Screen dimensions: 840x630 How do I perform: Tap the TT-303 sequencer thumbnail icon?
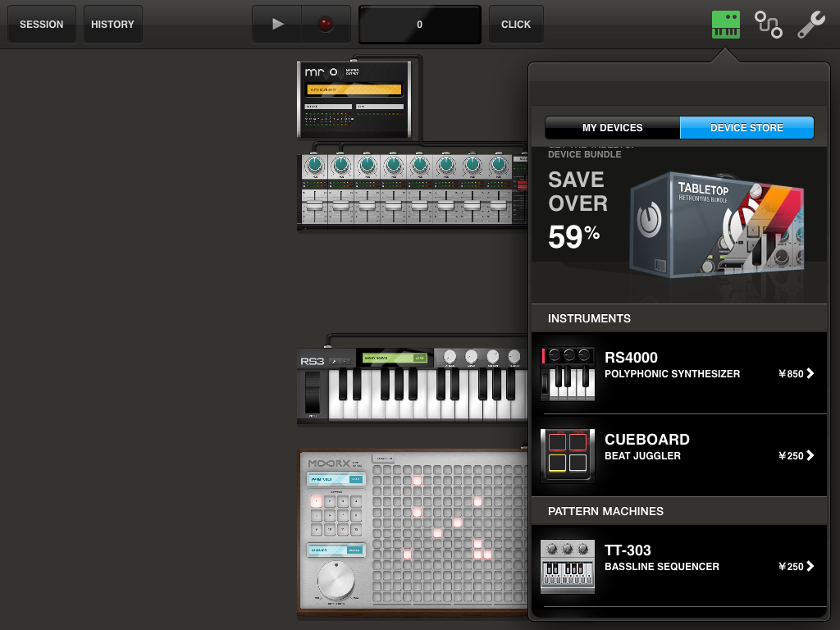point(568,566)
